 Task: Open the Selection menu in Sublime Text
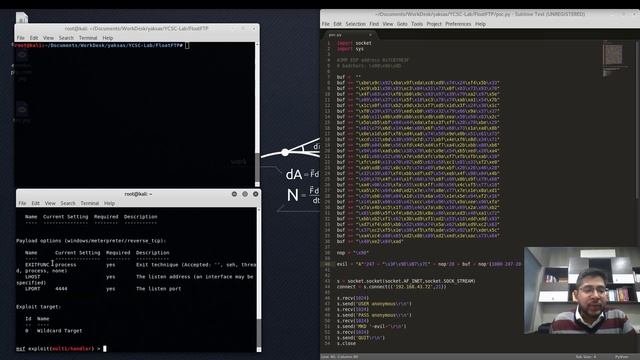pos(356,24)
